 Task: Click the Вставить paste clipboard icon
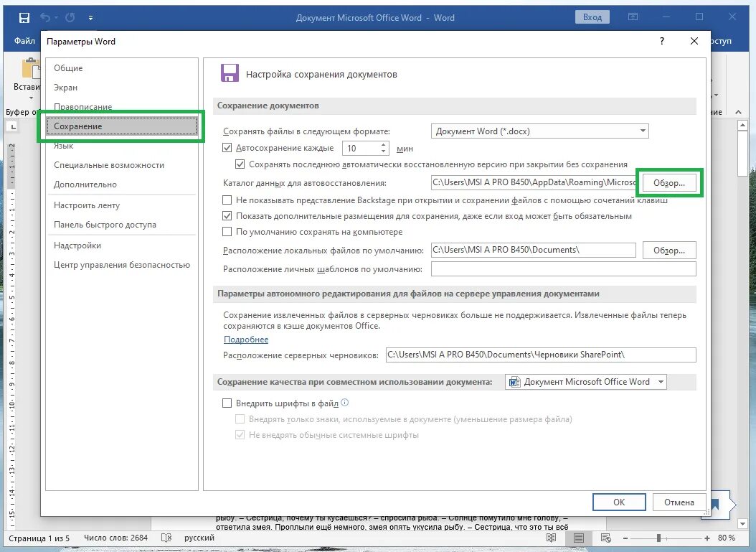pos(31,68)
